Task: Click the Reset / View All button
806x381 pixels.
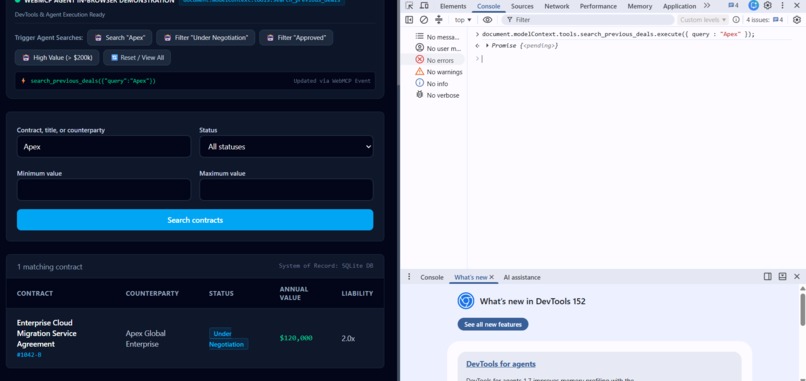Action: (x=137, y=58)
